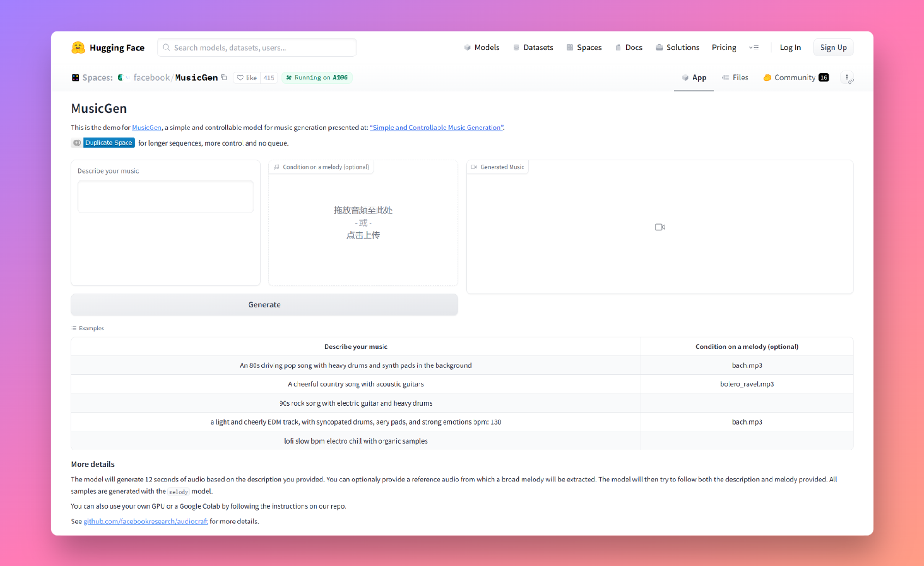The width and height of the screenshot is (924, 566).
Task: Switch to the App tab
Action: tap(693, 78)
